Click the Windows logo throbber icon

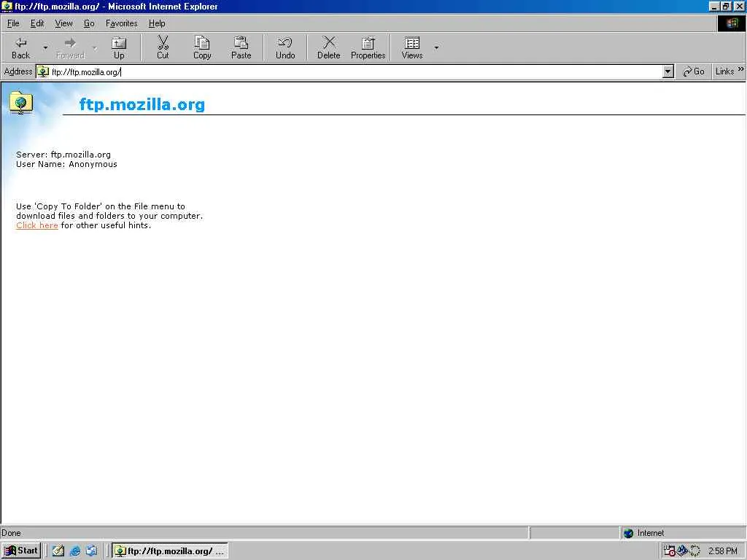732,23
